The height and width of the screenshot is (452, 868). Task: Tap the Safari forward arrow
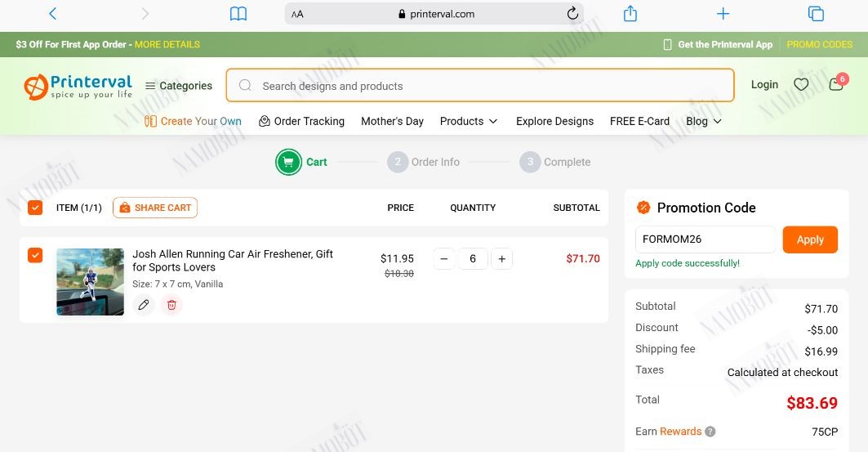coord(145,14)
